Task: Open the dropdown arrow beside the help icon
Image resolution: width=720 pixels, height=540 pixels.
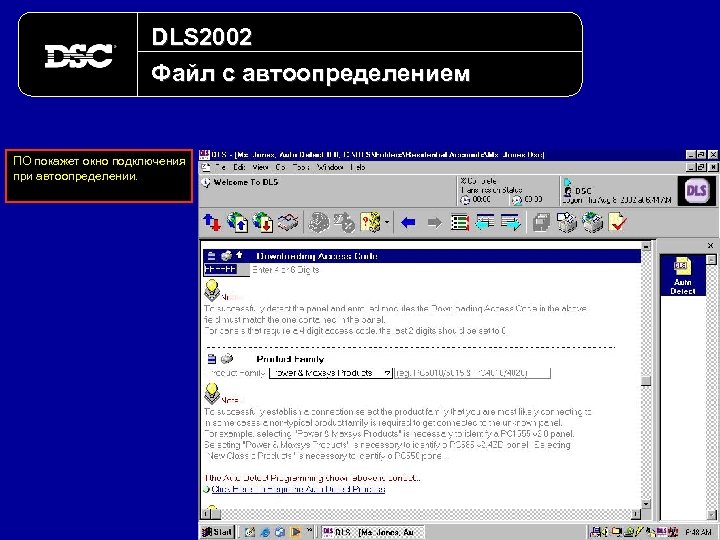Action: [x=387, y=223]
